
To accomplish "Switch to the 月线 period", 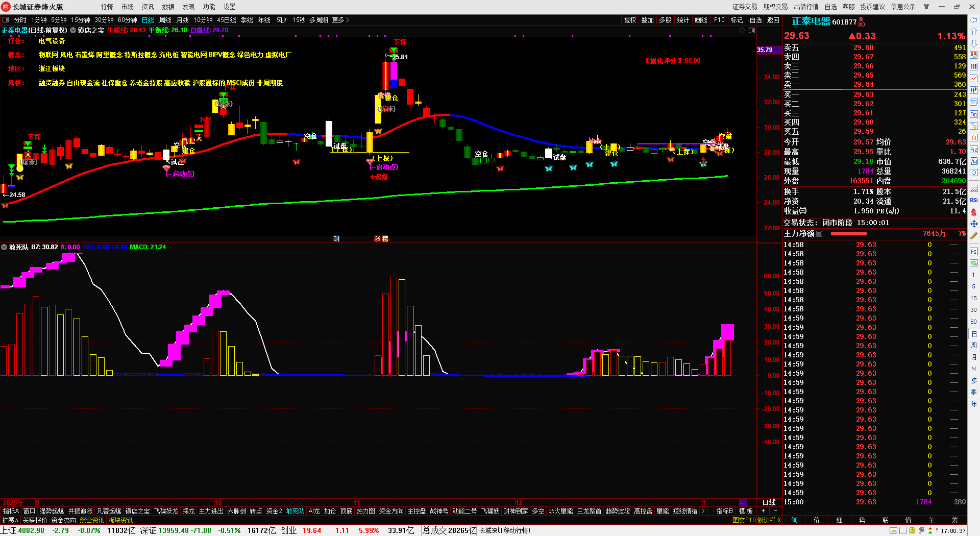I will click(x=183, y=20).
